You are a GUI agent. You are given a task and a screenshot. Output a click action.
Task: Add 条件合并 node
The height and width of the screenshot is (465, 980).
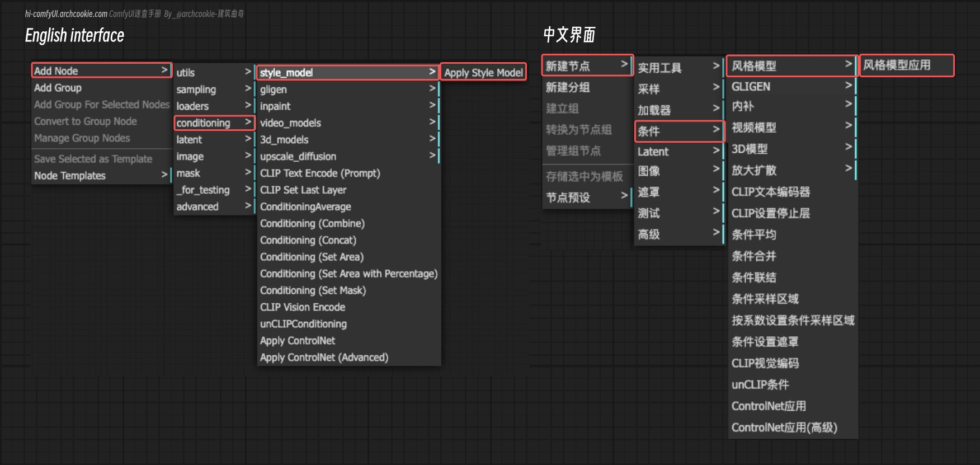[791, 256]
